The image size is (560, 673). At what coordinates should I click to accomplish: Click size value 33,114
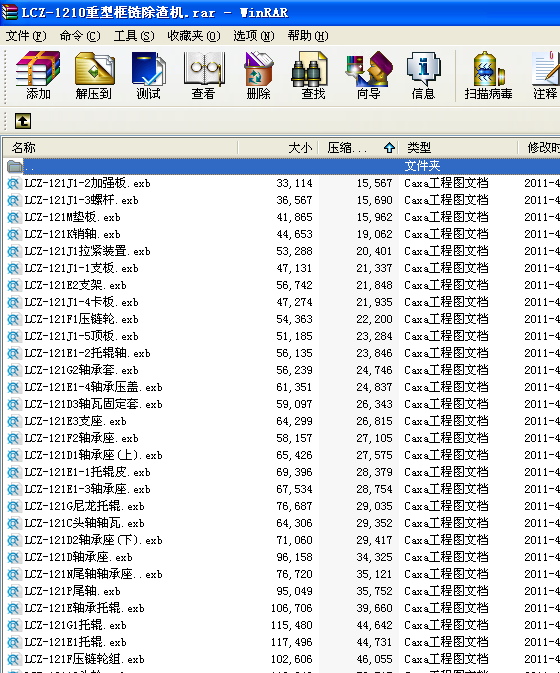coord(294,184)
